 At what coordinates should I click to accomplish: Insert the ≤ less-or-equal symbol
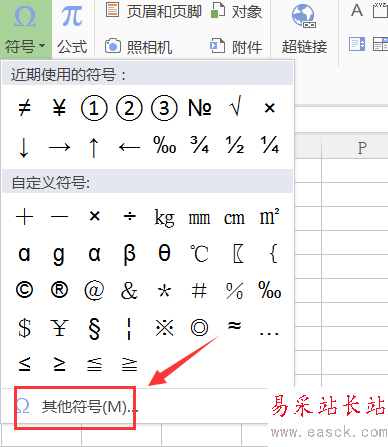pos(24,364)
